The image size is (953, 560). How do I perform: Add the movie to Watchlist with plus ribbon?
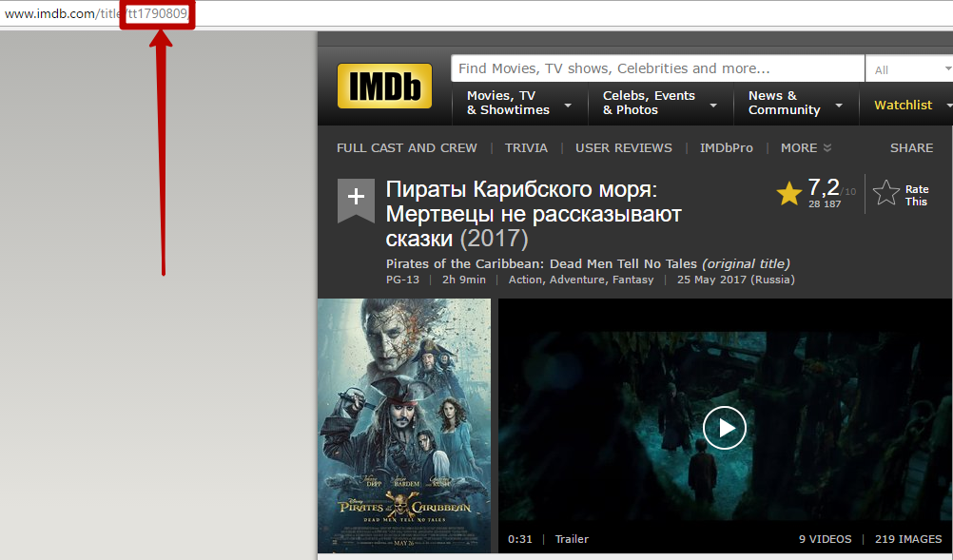(356, 200)
